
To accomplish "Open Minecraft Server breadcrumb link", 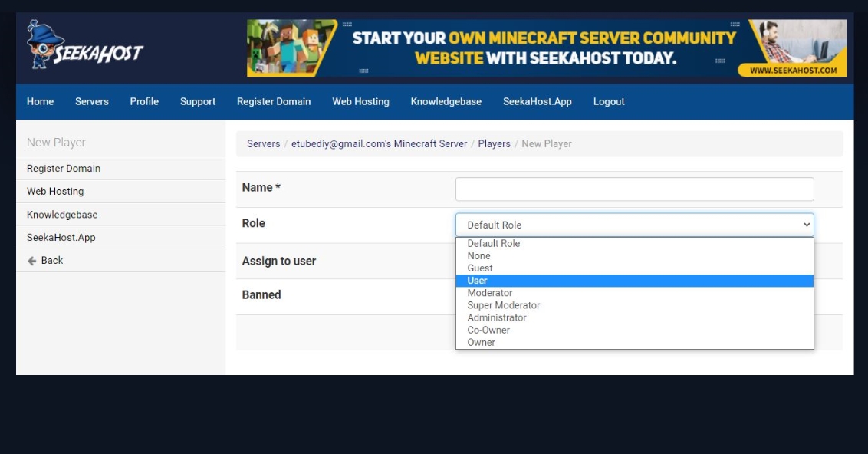I will pyautogui.click(x=380, y=143).
